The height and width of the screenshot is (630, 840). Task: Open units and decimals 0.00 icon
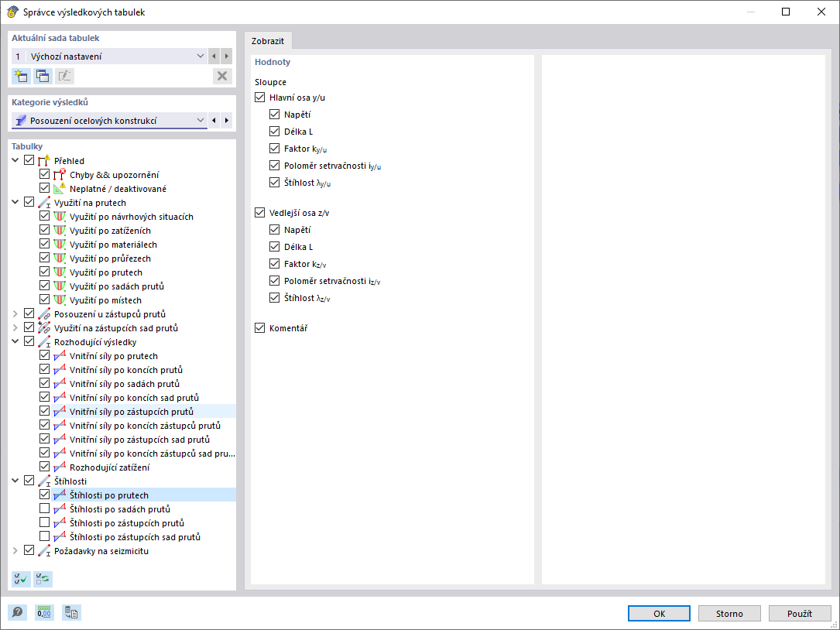44,612
